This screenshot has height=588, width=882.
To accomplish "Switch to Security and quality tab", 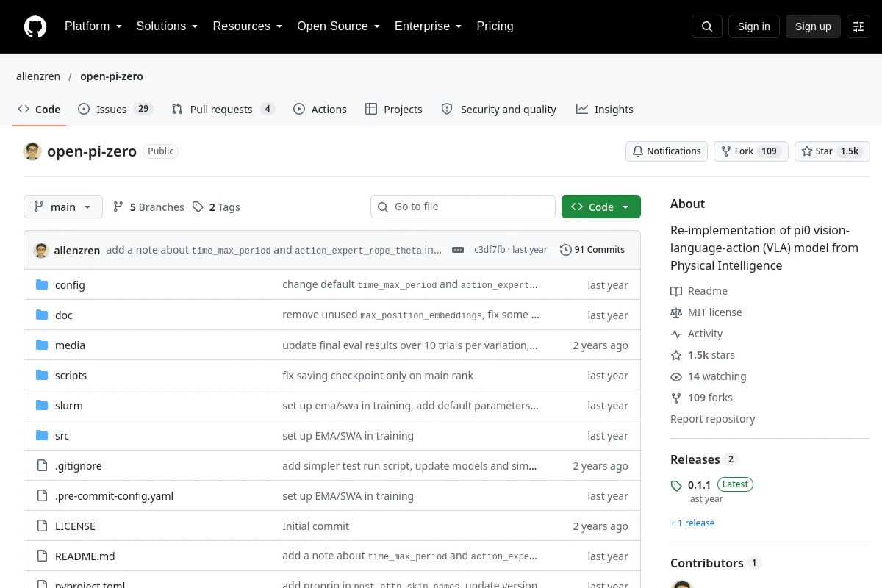I will (498, 109).
